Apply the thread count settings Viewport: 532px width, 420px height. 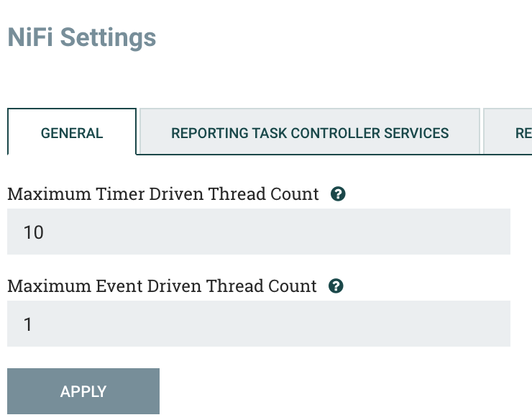point(83,391)
